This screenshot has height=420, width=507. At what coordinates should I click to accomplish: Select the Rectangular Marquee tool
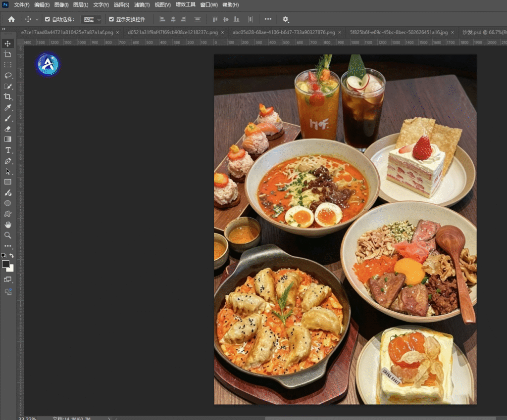click(8, 65)
